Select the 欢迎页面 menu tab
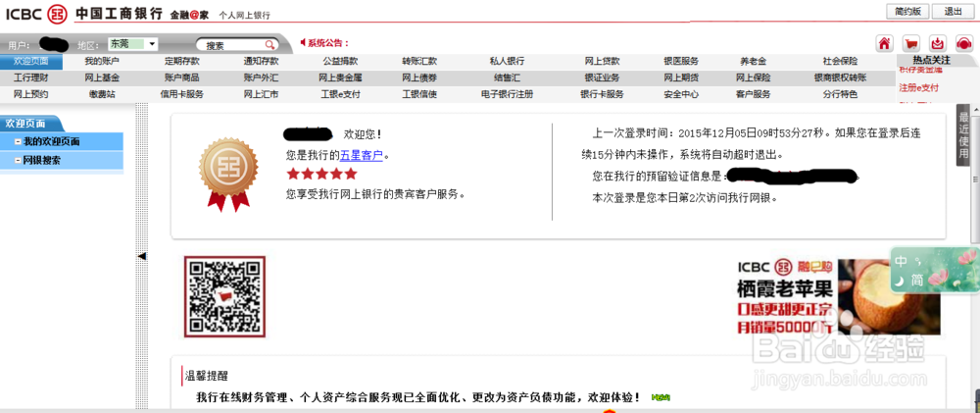980x413 pixels. (31, 62)
